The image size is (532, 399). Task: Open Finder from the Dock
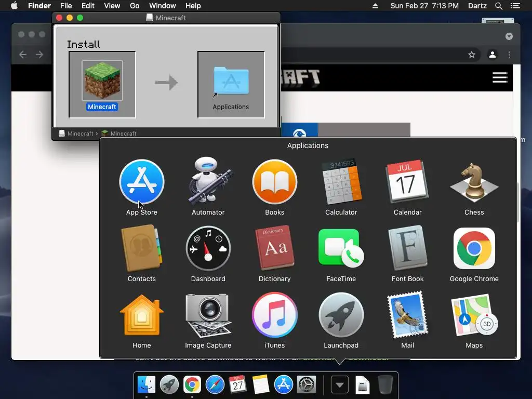tap(147, 385)
